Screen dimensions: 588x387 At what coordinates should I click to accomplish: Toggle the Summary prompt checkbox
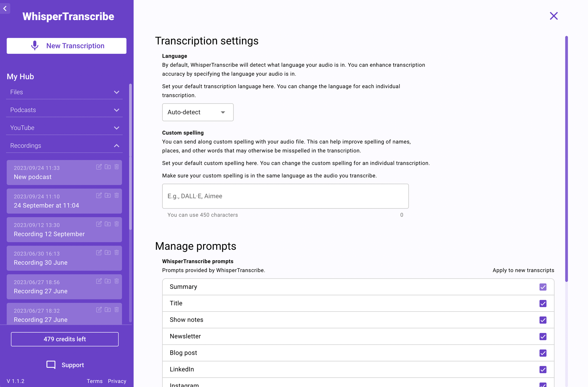[x=543, y=287]
